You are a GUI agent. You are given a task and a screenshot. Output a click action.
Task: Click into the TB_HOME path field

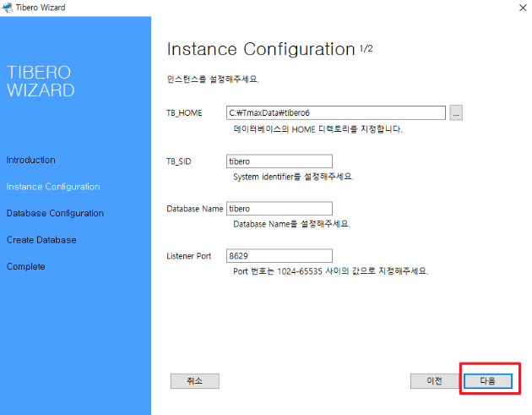(336, 112)
